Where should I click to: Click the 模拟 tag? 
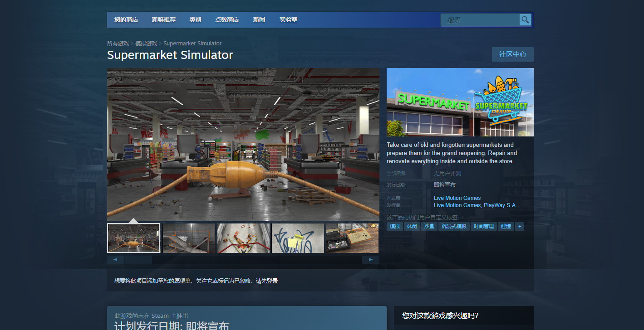click(x=395, y=226)
